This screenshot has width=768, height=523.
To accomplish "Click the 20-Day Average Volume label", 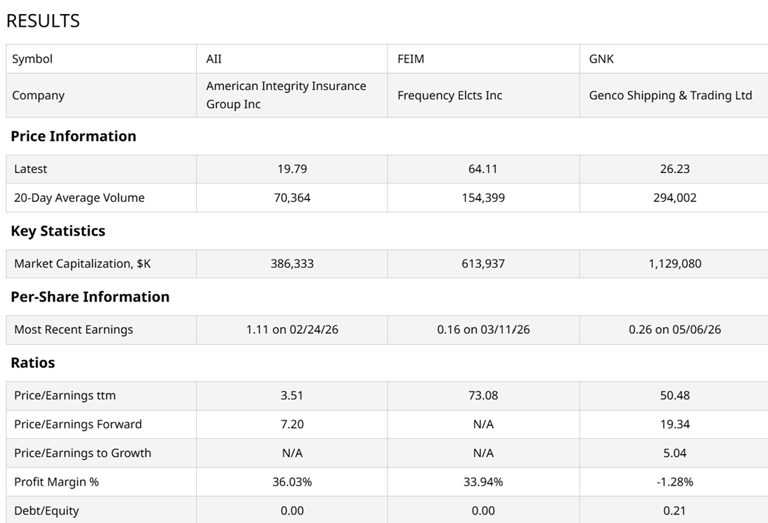I will tap(79, 198).
